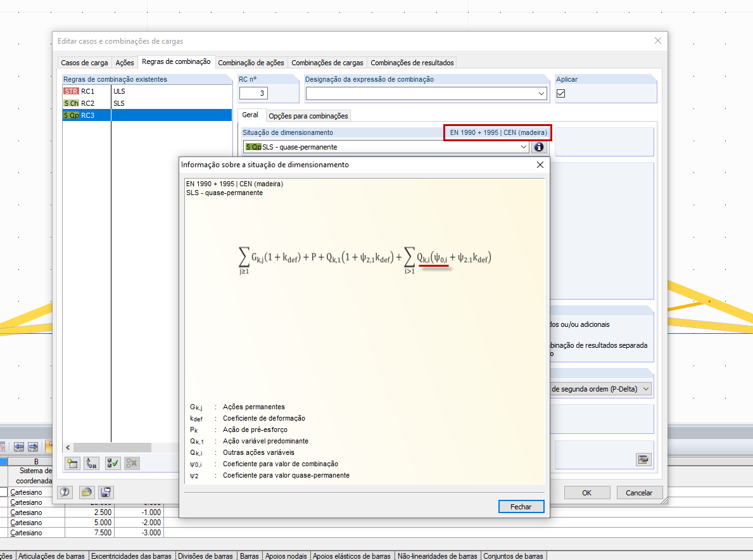Image resolution: width=753 pixels, height=560 pixels.
Task: Click table cell with value -1.000
Action: (x=139, y=512)
